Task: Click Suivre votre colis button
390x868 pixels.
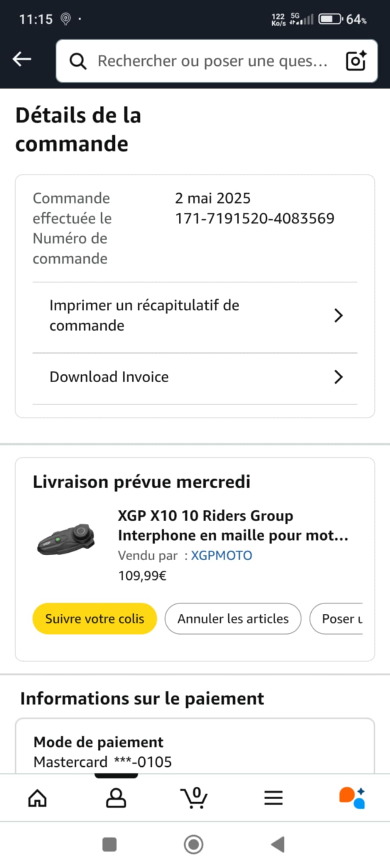Action: pos(95,619)
